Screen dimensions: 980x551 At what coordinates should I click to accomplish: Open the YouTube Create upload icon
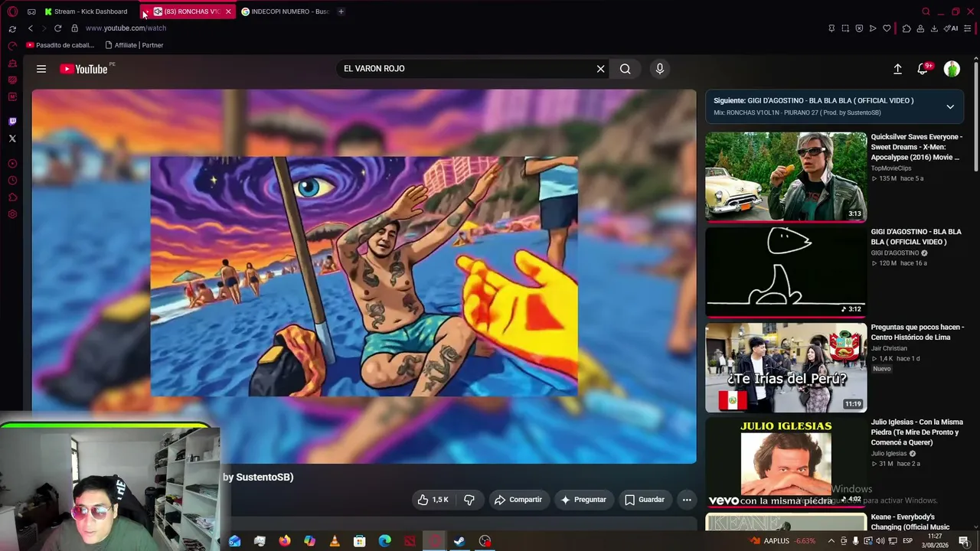tap(897, 69)
